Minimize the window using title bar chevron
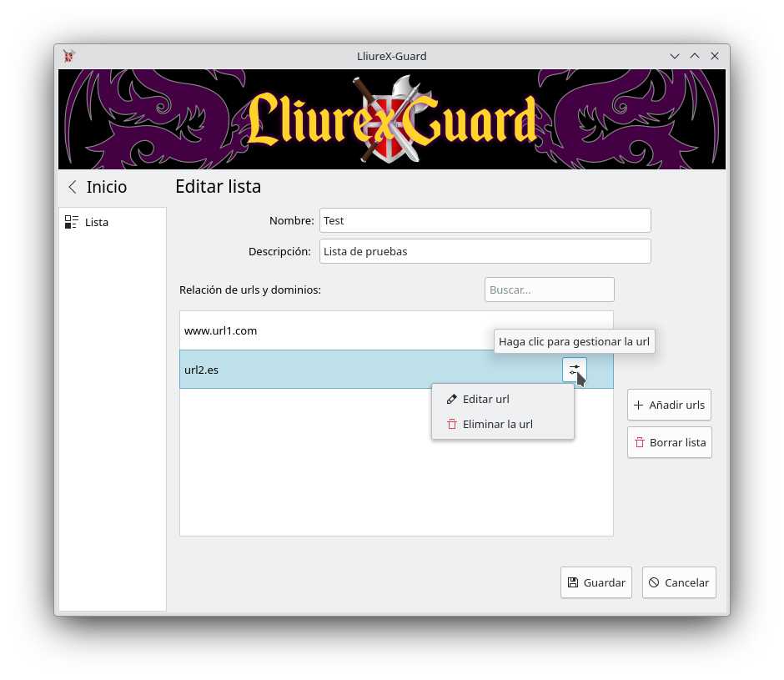This screenshot has width=784, height=680. (x=675, y=56)
